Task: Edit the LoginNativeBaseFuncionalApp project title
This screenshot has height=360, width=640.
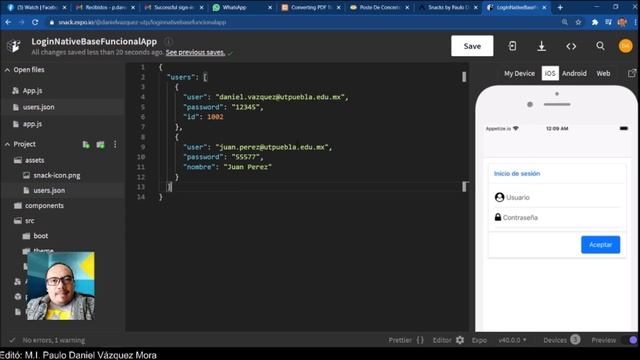Action: (x=94, y=42)
